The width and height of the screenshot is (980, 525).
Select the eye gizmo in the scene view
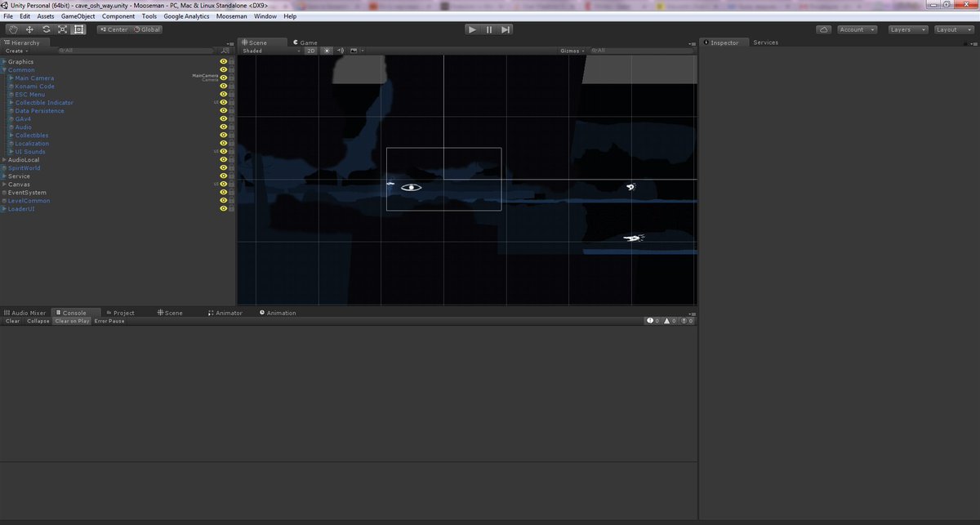point(412,188)
